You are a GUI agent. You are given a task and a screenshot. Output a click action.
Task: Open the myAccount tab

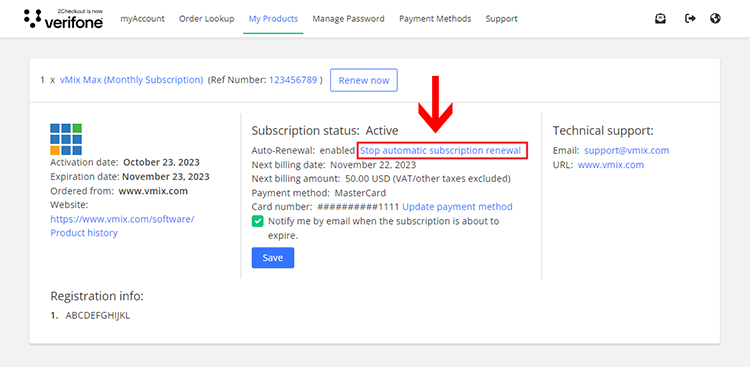(142, 19)
